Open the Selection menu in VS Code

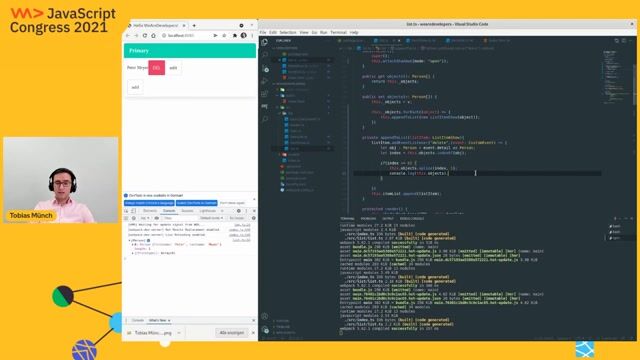(x=288, y=32)
